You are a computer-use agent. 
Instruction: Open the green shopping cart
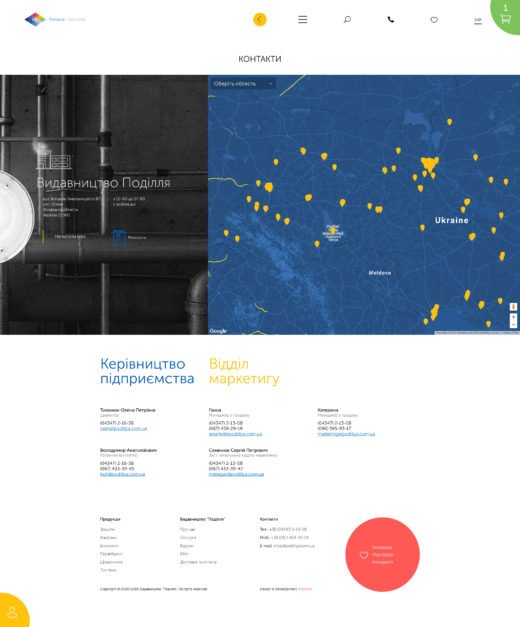point(506,16)
